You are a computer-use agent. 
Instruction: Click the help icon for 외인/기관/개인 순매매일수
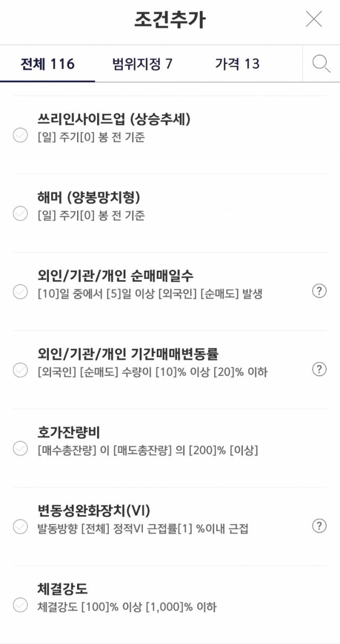click(x=319, y=291)
